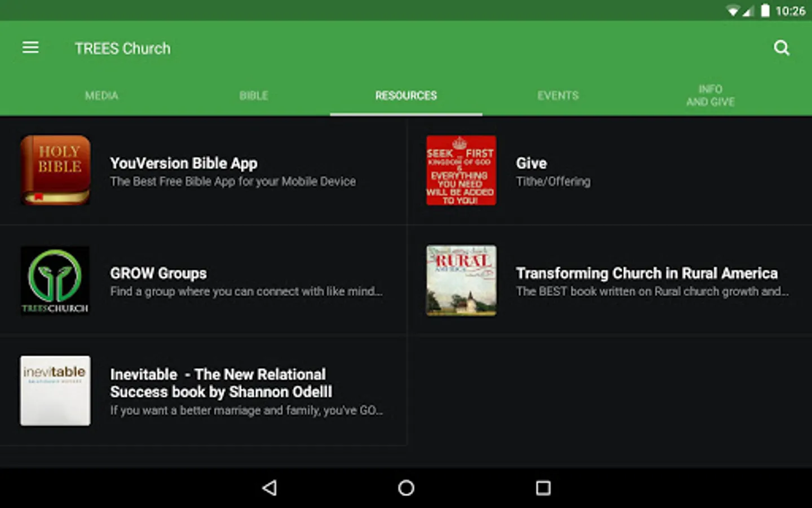Open the Events tab
Screen dimensions: 812x508
[x=558, y=95]
